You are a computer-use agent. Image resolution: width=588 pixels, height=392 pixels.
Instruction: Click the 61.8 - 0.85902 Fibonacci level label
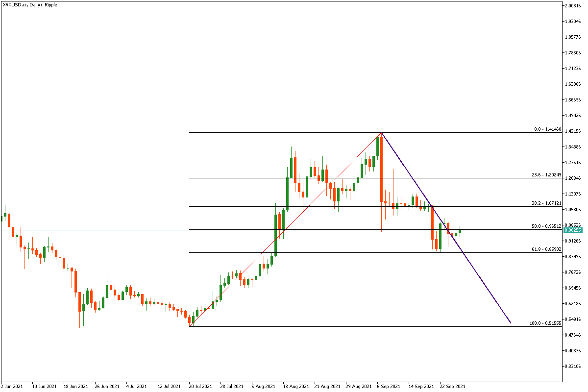point(546,249)
